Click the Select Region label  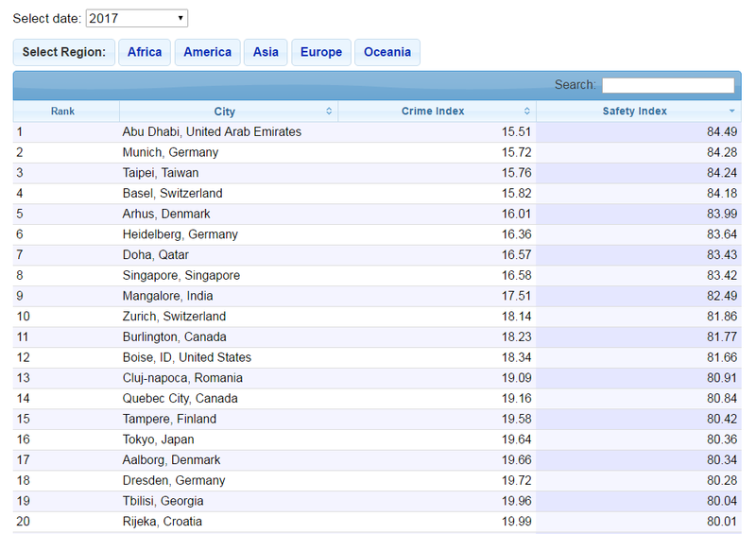[x=64, y=52]
